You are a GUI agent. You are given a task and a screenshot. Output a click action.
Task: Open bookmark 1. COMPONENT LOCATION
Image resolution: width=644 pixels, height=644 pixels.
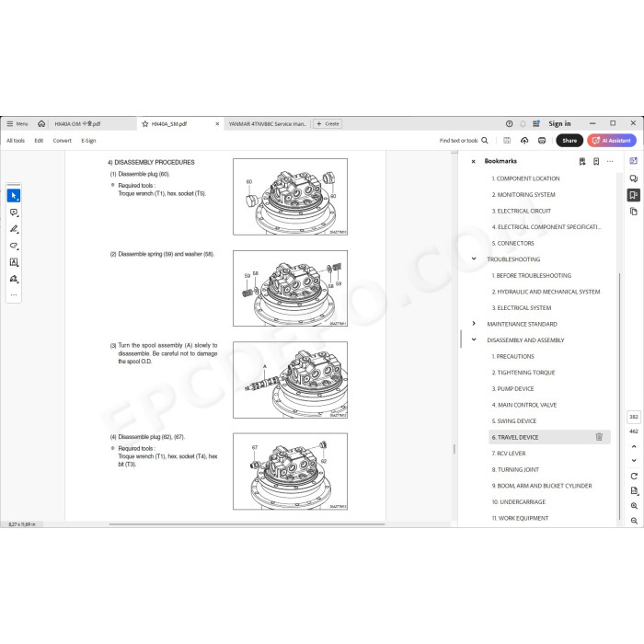click(x=525, y=178)
